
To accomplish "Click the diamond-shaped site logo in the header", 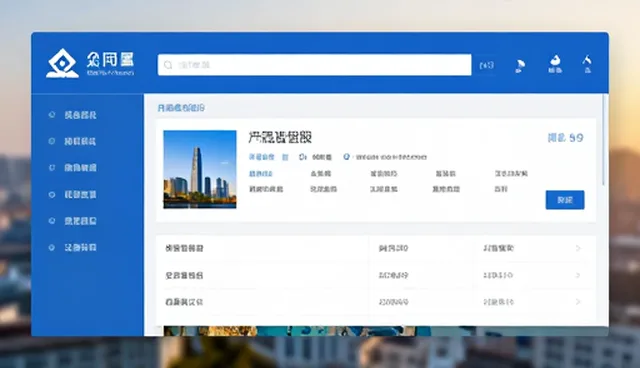I will click(x=62, y=63).
